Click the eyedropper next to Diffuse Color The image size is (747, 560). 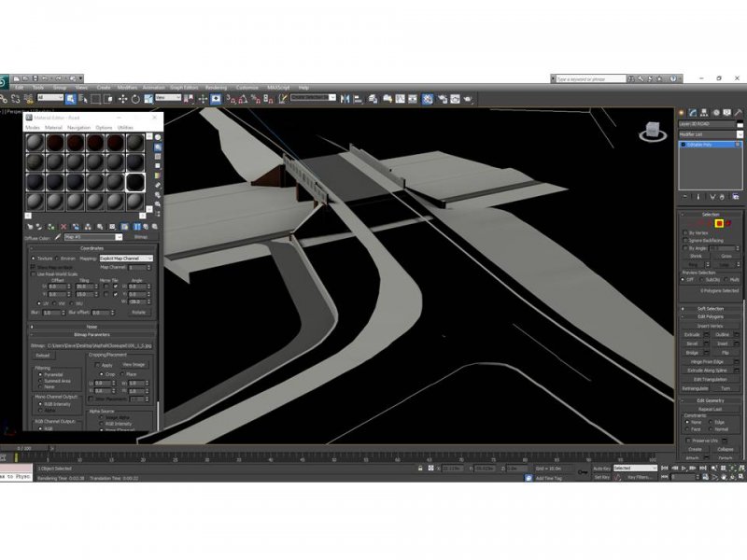pyautogui.click(x=57, y=237)
